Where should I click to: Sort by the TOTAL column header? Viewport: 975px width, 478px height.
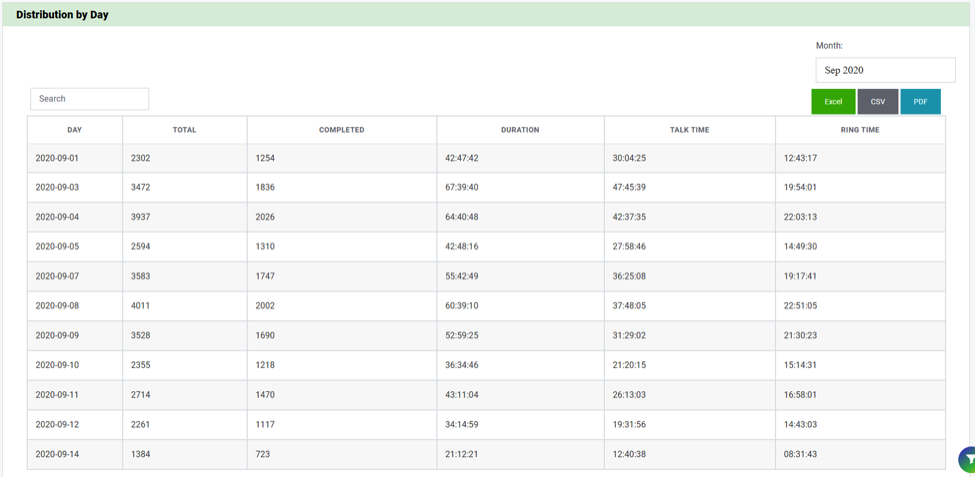click(x=184, y=130)
